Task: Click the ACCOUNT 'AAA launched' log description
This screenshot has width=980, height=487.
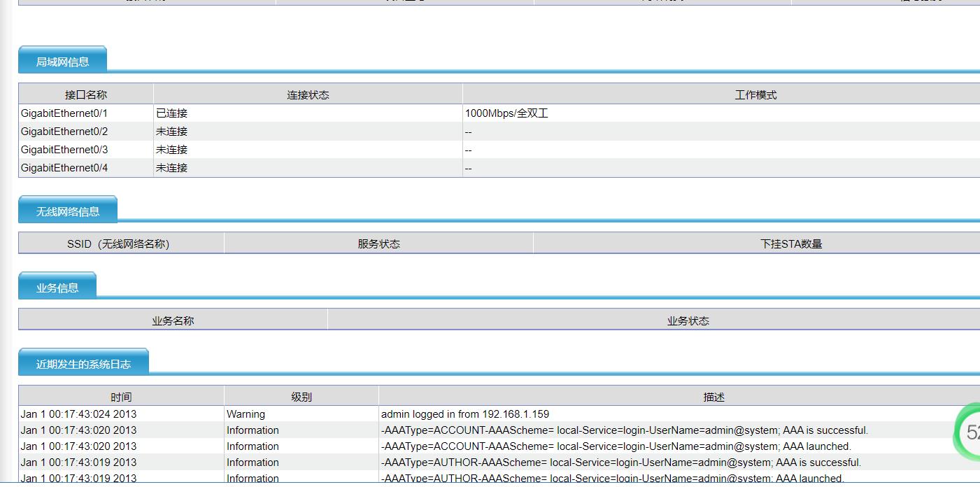Action: click(x=616, y=446)
